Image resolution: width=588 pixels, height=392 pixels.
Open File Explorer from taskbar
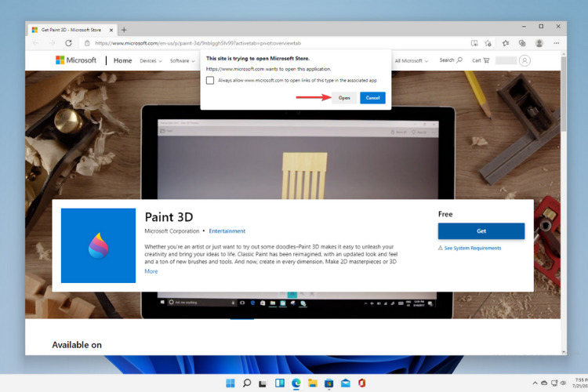pos(312,383)
